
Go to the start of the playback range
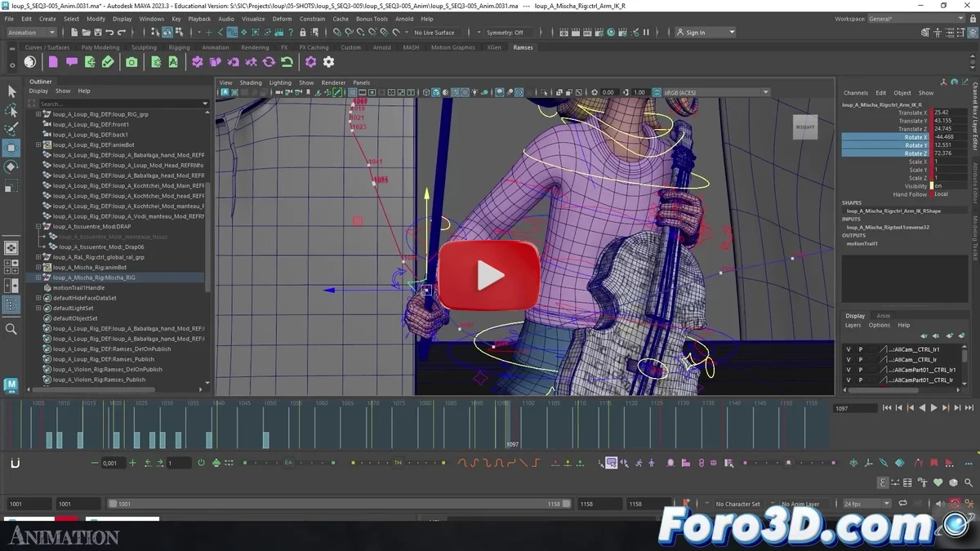click(888, 408)
